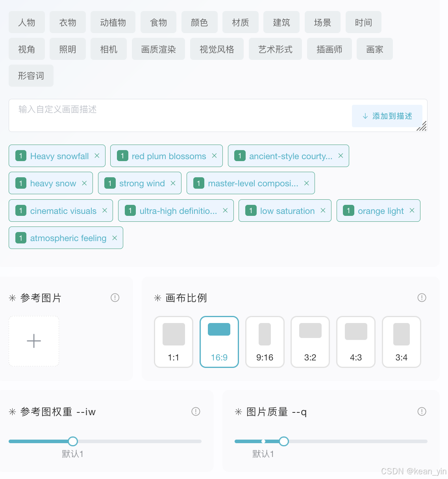
Task: Click the info icon for 参考图权重
Action: click(x=196, y=411)
